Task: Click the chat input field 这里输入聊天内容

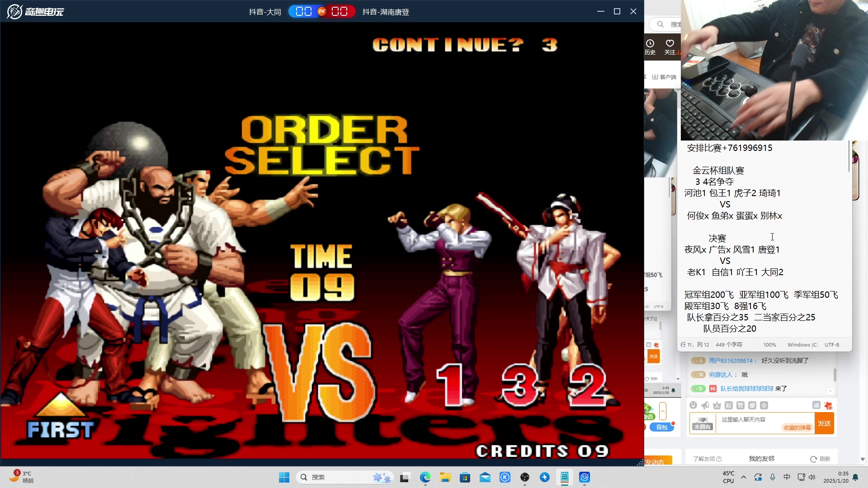Action: point(765,423)
